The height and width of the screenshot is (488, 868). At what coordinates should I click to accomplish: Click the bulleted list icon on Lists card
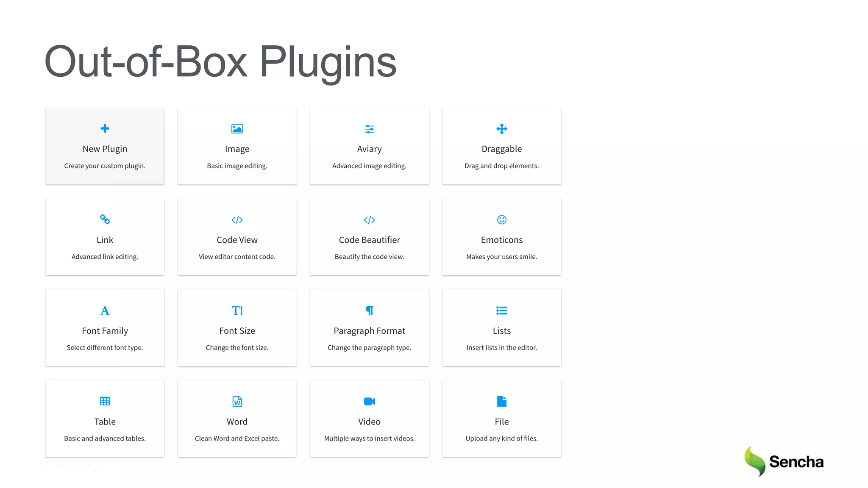pos(501,311)
